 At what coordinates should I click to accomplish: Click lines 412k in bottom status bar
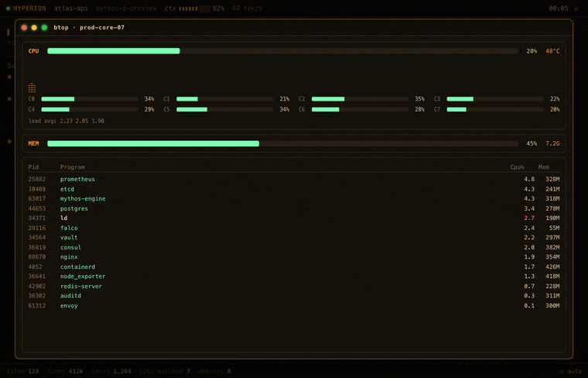[65, 371]
